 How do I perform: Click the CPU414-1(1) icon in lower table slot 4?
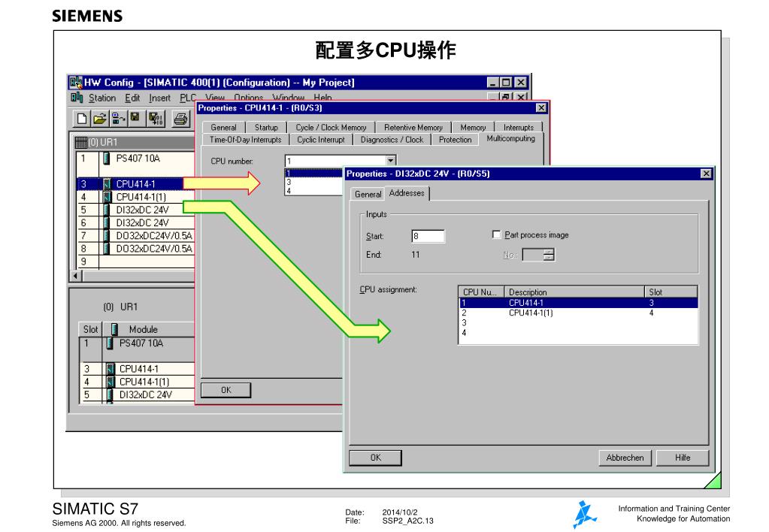(x=111, y=382)
